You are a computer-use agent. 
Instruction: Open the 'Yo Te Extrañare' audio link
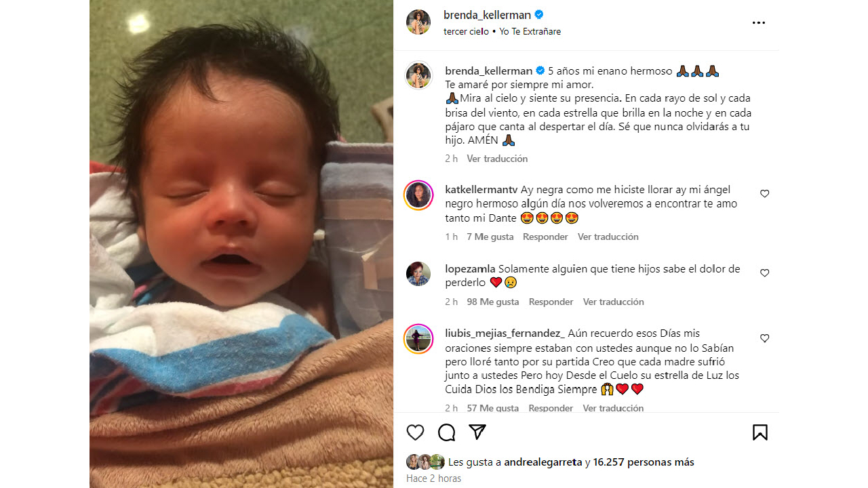[530, 31]
